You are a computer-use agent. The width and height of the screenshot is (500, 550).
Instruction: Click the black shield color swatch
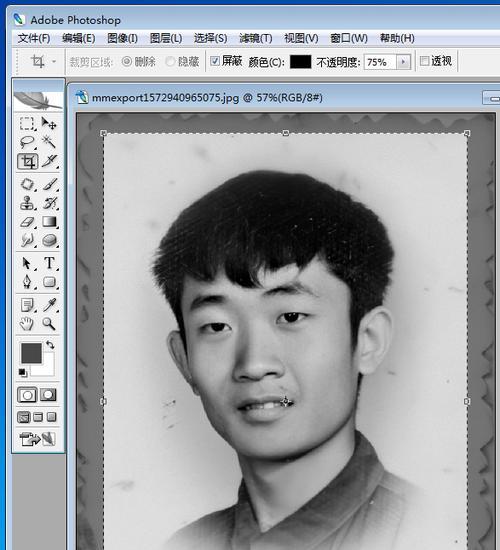point(301,62)
